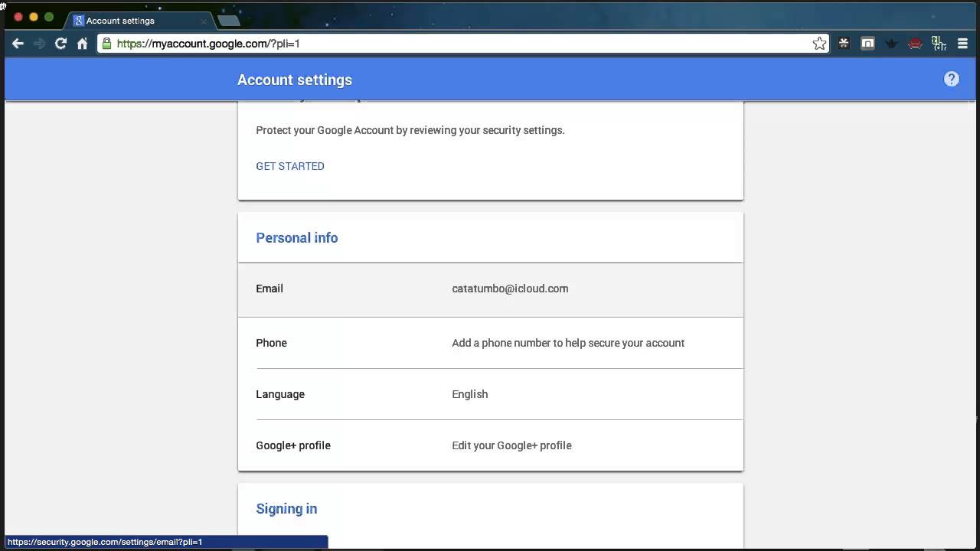Open the Phone row to add a number

pyautogui.click(x=490, y=343)
